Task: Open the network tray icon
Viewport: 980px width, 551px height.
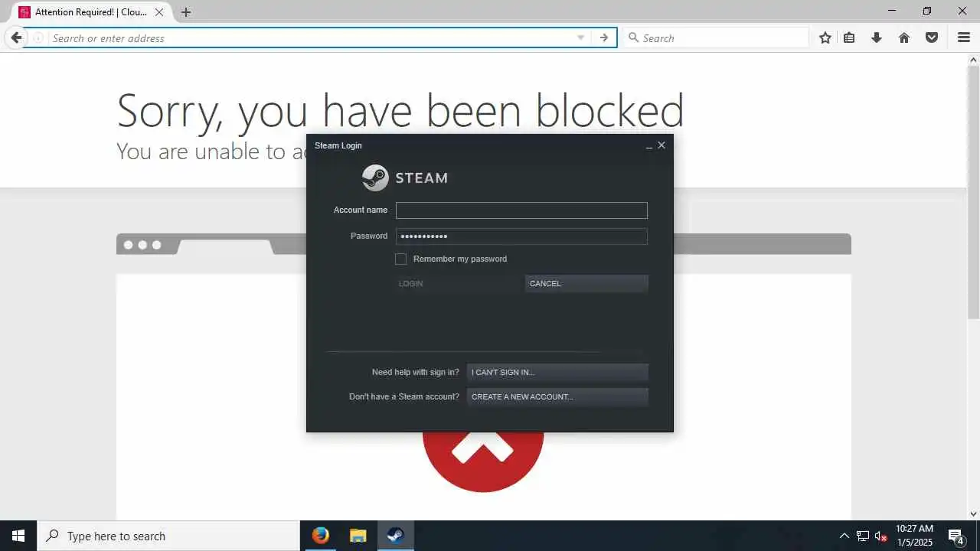Action: 863,536
